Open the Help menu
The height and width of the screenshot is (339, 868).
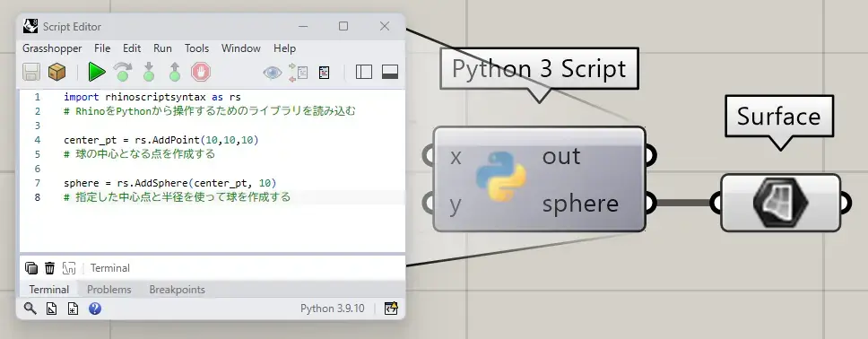284,48
